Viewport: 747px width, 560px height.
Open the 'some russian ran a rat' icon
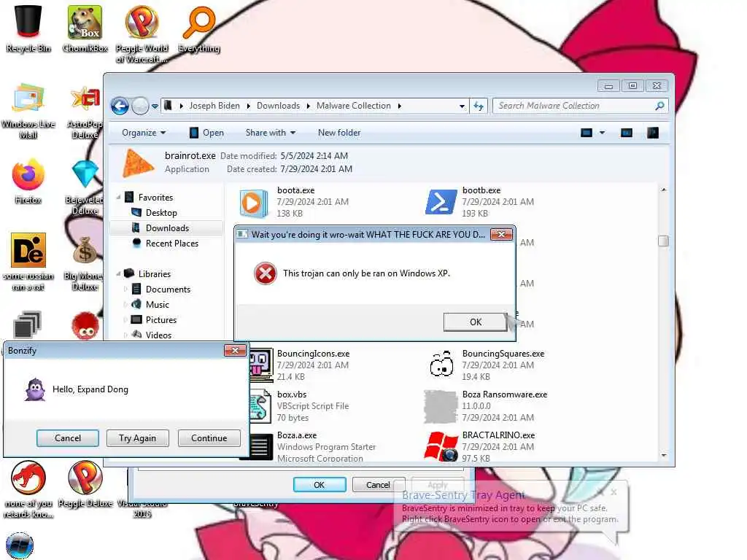point(28,262)
